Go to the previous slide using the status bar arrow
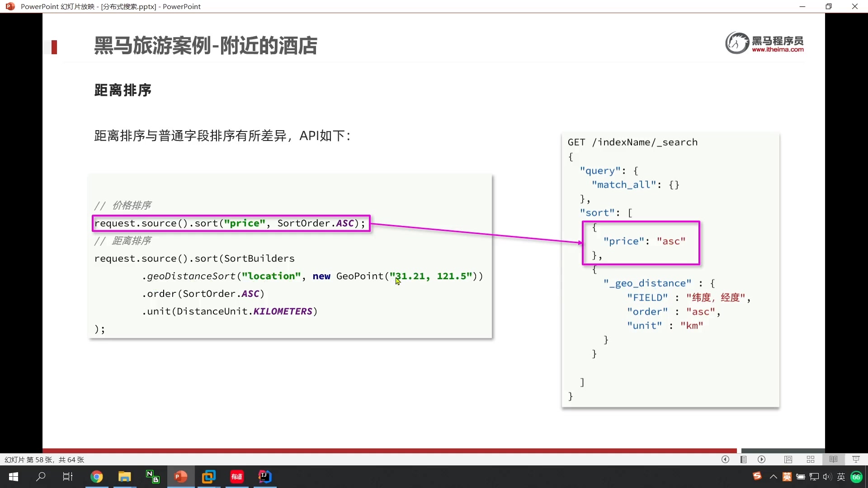This screenshot has height=488, width=868. 725,460
